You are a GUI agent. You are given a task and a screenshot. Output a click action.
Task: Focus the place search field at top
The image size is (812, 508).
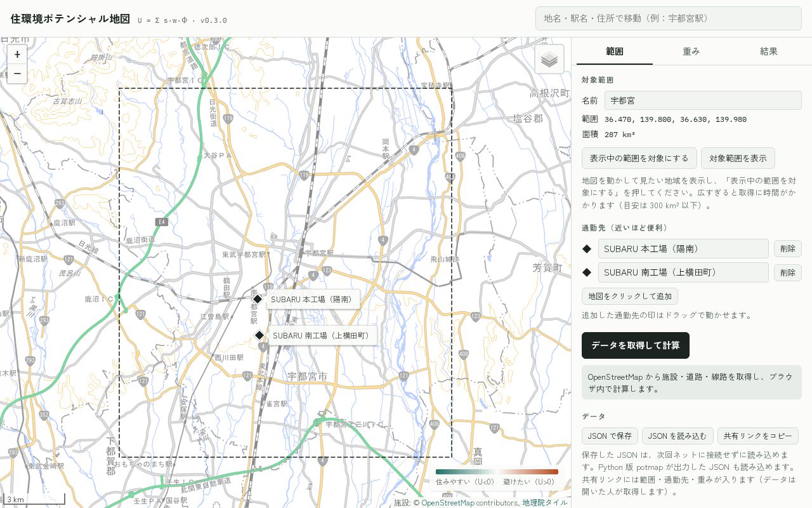[669, 18]
